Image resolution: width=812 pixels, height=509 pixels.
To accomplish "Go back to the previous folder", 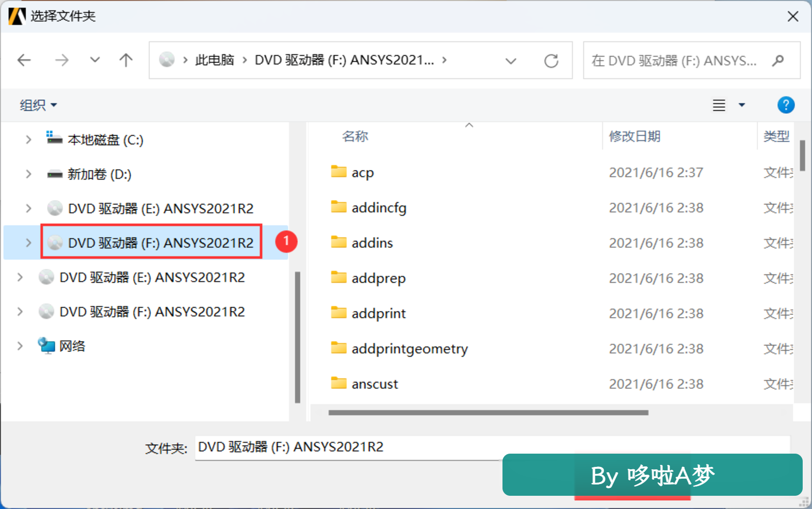I will tap(24, 60).
